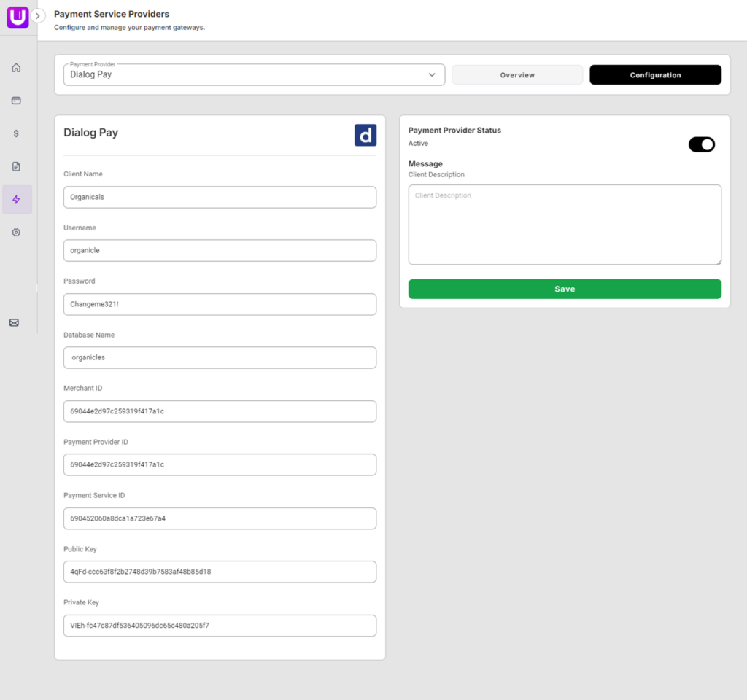Switch to the Overview tab

point(517,75)
